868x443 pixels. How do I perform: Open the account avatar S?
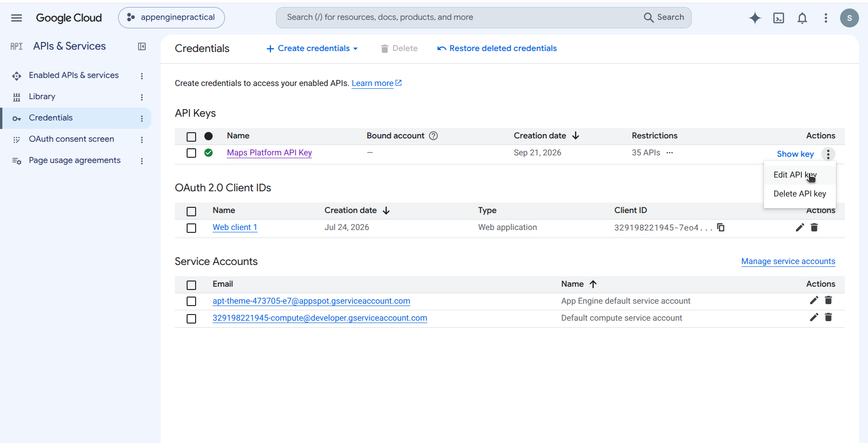click(x=849, y=18)
